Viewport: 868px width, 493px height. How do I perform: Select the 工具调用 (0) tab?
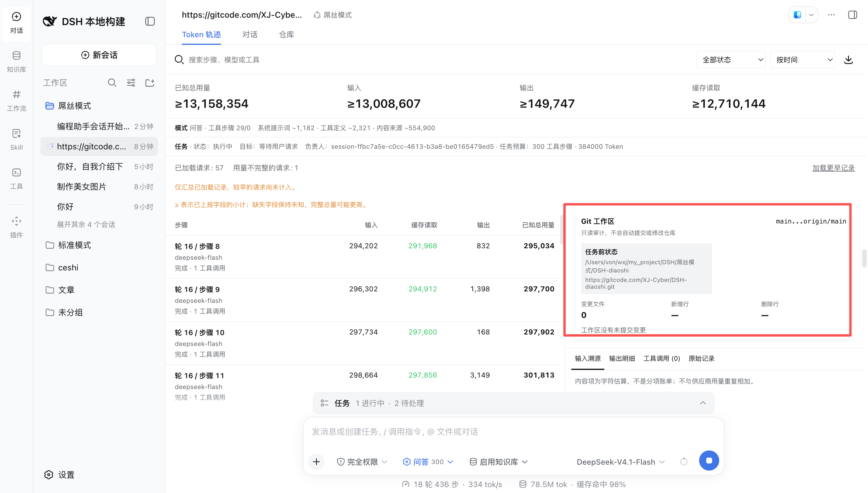[x=662, y=358]
